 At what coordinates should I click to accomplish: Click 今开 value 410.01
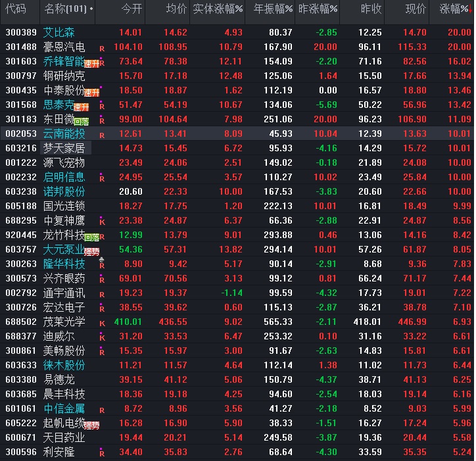tap(128, 322)
